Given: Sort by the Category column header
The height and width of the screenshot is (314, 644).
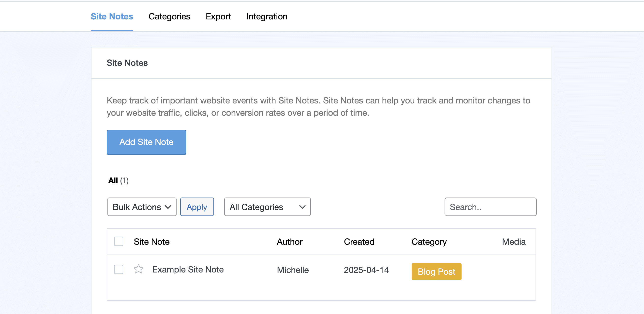Looking at the screenshot, I should (x=429, y=242).
